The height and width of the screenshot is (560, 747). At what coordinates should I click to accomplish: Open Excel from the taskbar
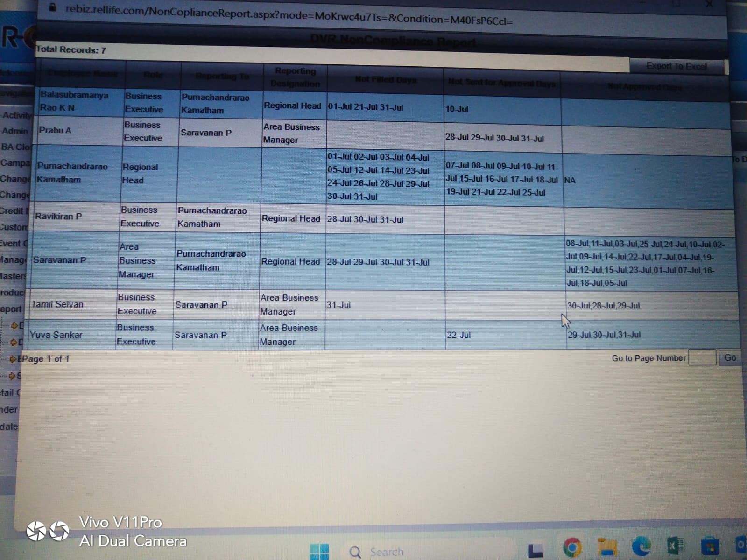click(x=676, y=546)
